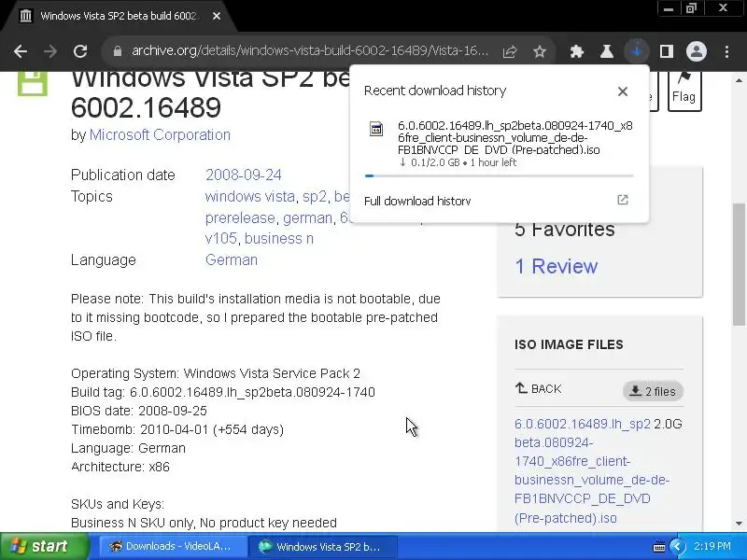Reload the archive.org page
Screen dimensions: 747x560
pyautogui.click(x=80, y=51)
